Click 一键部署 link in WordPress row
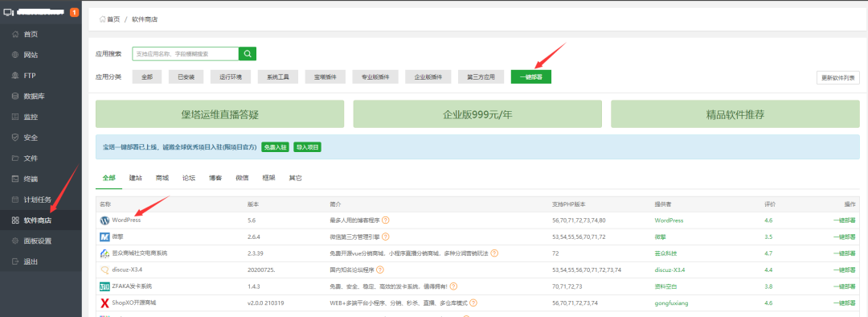Viewport: 868px width, 317px height. [844, 220]
